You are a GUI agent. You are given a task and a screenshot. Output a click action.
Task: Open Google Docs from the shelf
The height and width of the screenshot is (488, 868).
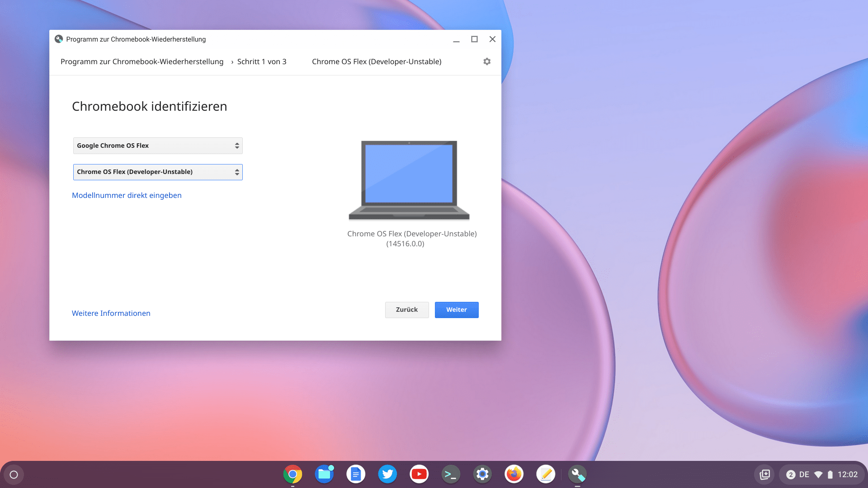(356, 474)
